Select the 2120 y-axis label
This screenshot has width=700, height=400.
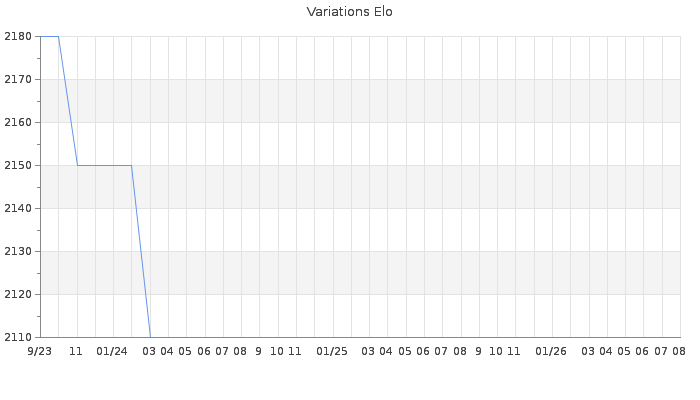pos(18,294)
